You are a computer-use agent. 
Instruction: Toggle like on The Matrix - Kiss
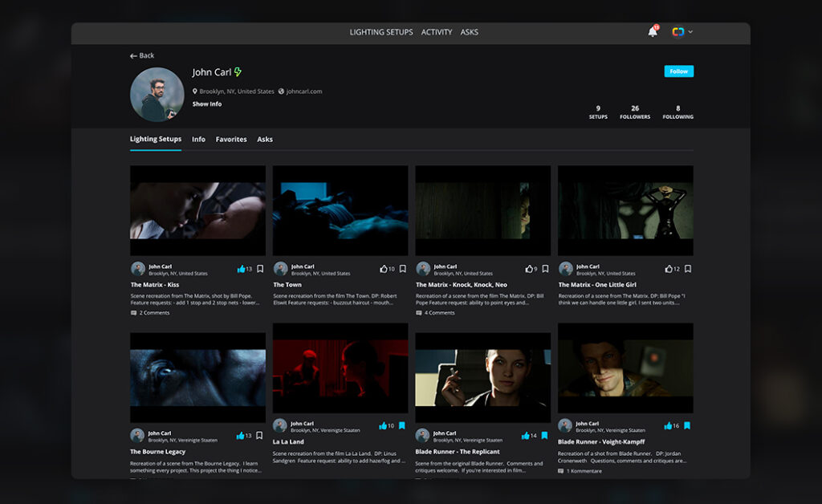coord(241,269)
